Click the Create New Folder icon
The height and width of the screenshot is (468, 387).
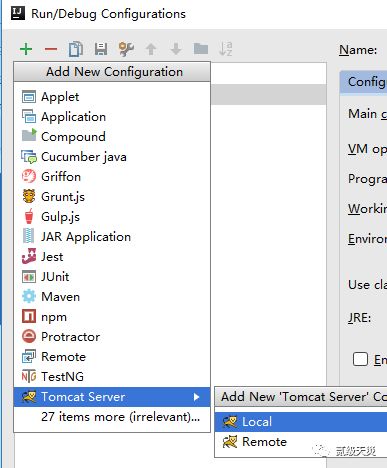pos(201,49)
